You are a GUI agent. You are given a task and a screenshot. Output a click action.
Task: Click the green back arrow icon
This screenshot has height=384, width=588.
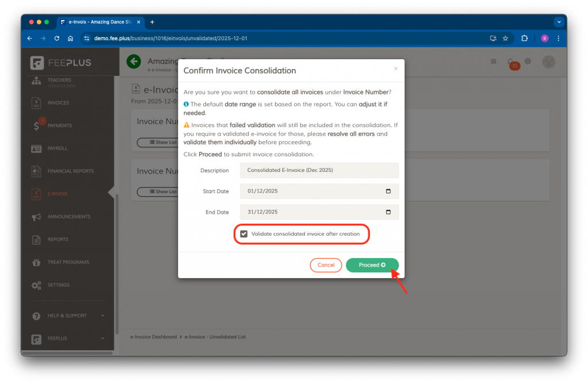pos(134,62)
